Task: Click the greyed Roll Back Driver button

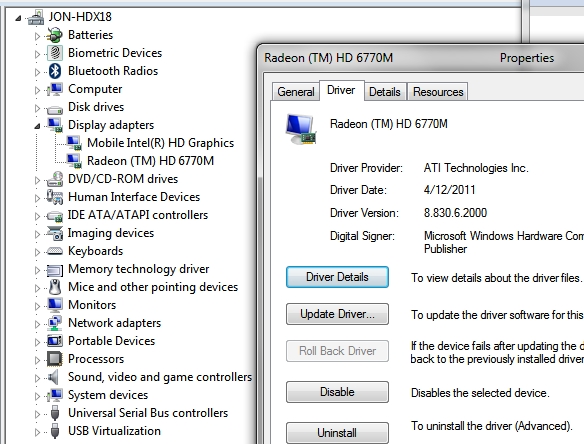Action: tap(337, 351)
